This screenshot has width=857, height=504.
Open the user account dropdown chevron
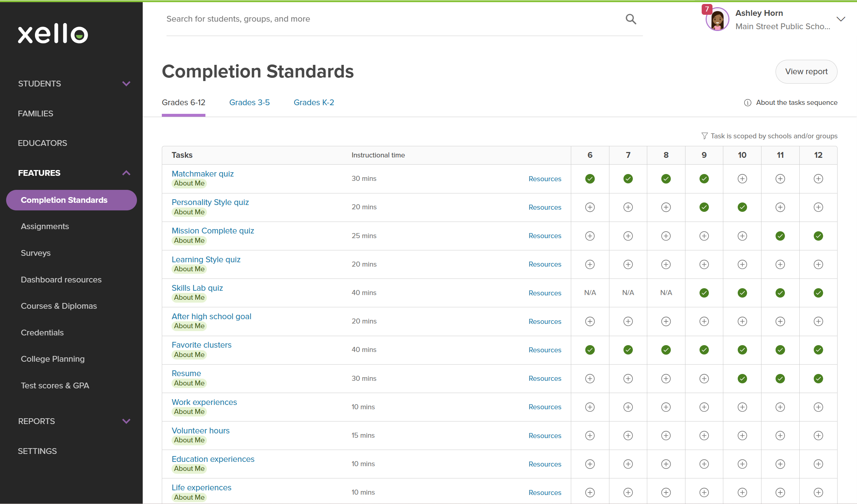pos(841,19)
